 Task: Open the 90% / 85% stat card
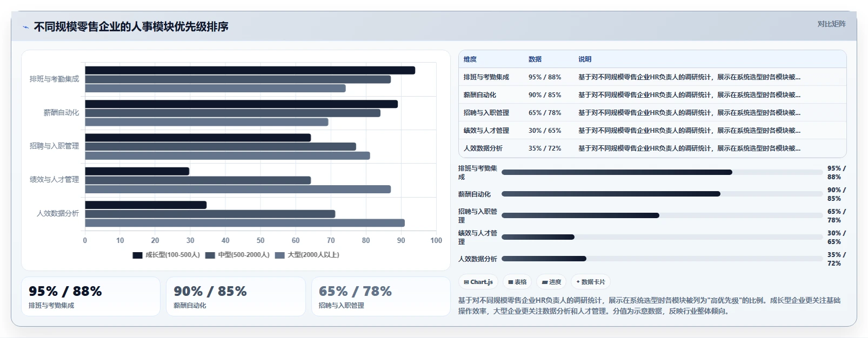[236, 296]
